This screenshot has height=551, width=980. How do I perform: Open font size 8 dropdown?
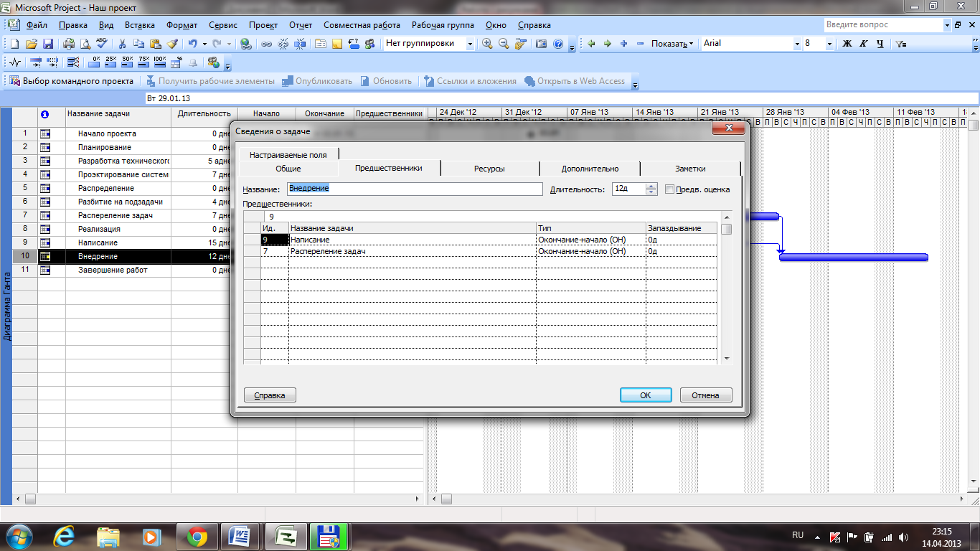[x=830, y=44]
